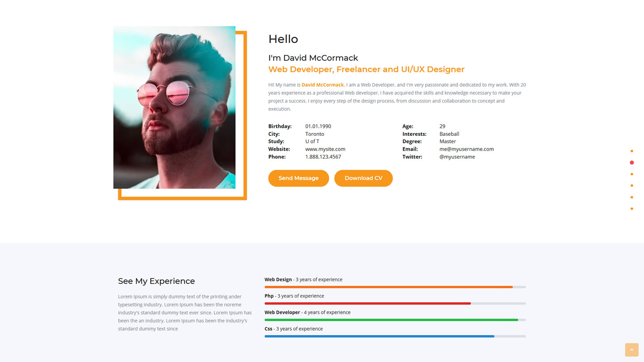Open the @myusername Twitter handle
Viewport: 644px width, 362px height.
point(457,157)
